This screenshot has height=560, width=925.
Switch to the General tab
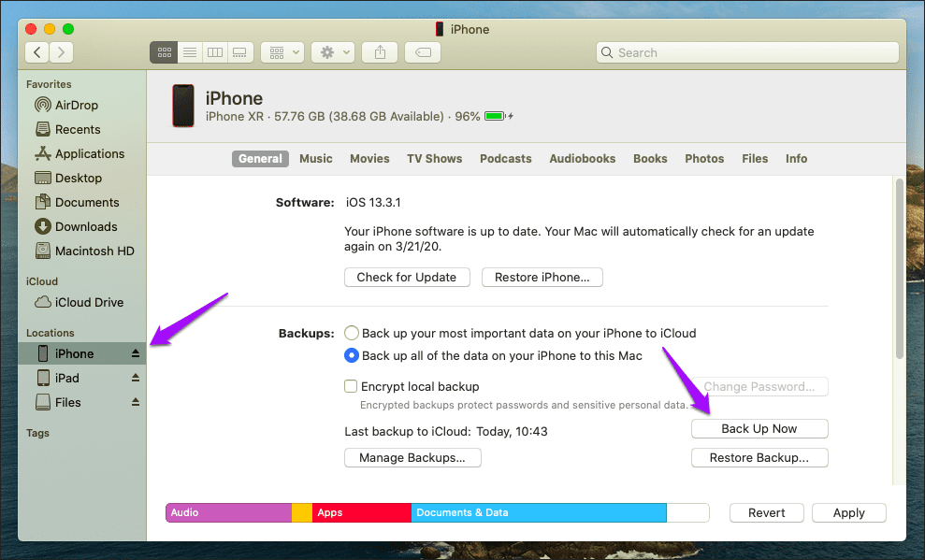click(260, 159)
